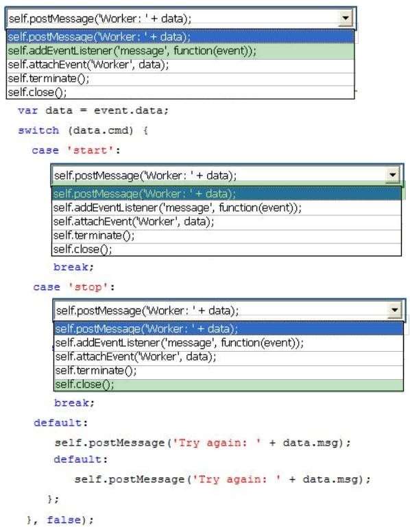This screenshot has width=410, height=532.
Task: Pick self.attachEvent in the 'stop' case list
Action: click(x=229, y=357)
